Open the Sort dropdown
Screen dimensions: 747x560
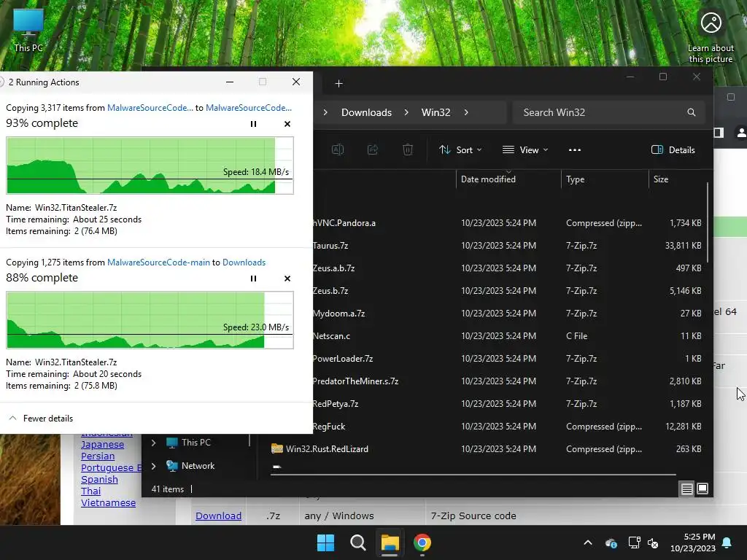pyautogui.click(x=460, y=150)
